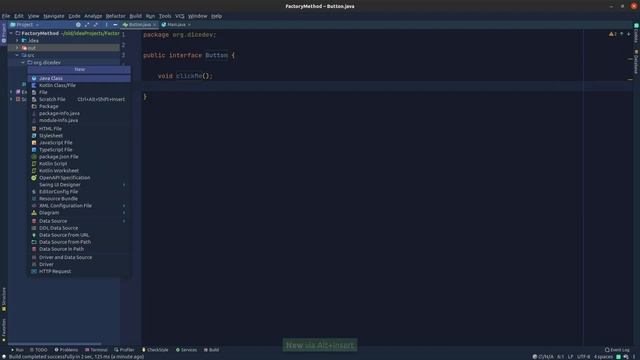Screen dimensions: 640x360
Task: Pick Stylesheet in the New popup
Action: click(x=79, y=136)
